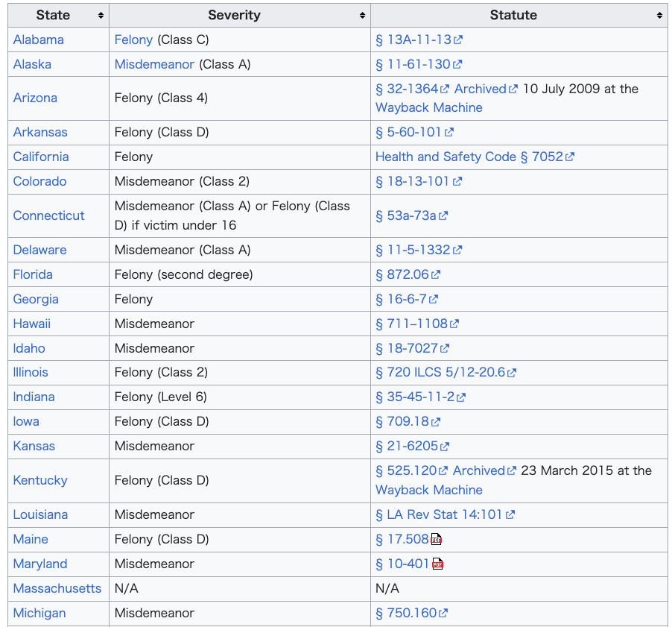Open the Indiana state link
672x627 pixels.
[x=34, y=397]
